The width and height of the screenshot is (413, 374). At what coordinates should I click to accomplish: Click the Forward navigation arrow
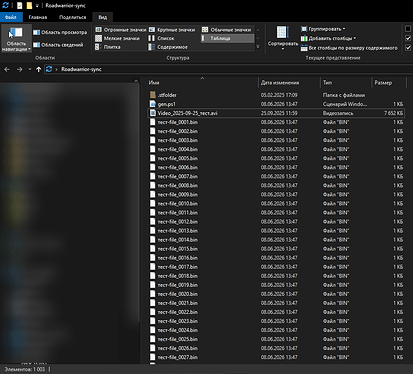(x=19, y=69)
